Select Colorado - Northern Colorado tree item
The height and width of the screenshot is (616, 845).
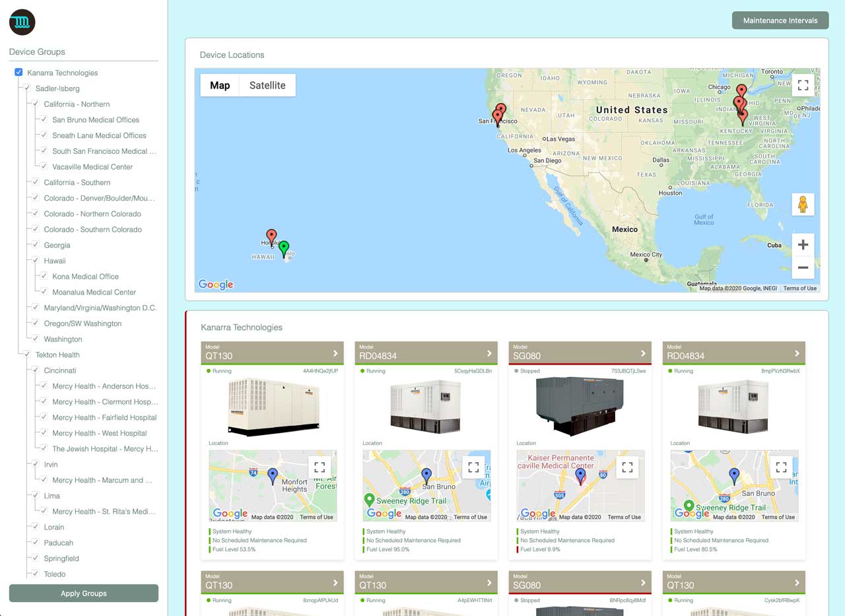pyautogui.click(x=92, y=214)
